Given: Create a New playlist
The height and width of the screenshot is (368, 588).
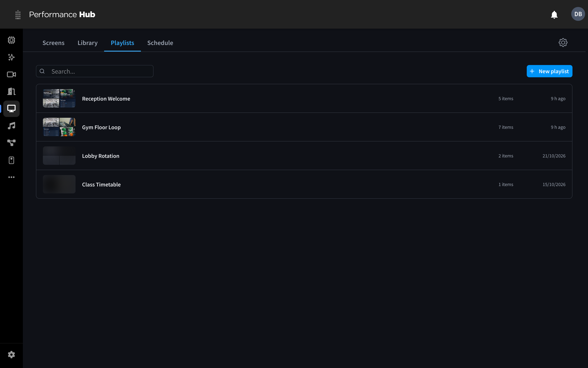Looking at the screenshot, I should coord(549,71).
